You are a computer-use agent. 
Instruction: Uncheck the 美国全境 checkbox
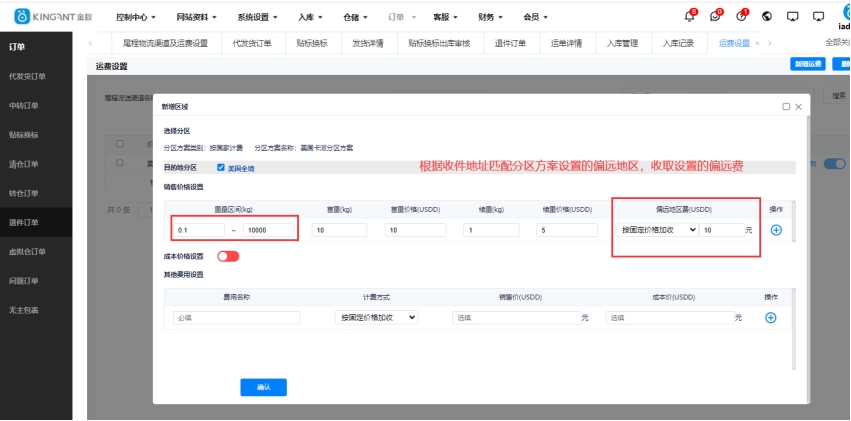pos(221,168)
